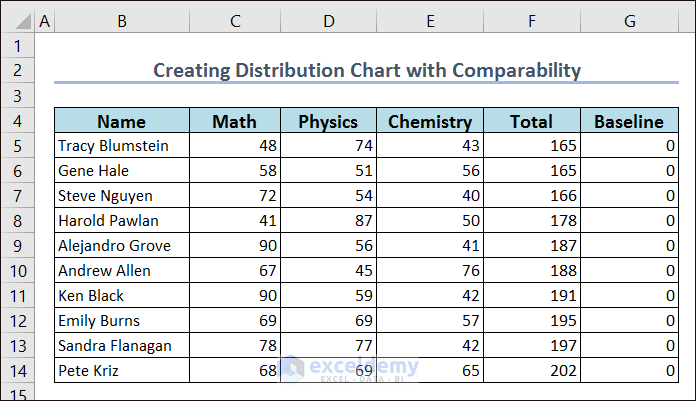
Task: Select Pete Kriz's total of 202
Action: tap(530, 371)
